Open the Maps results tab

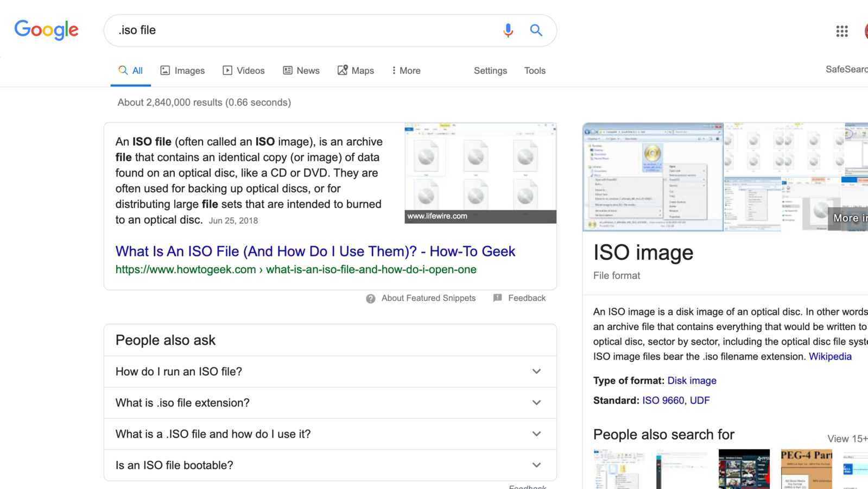(x=356, y=71)
